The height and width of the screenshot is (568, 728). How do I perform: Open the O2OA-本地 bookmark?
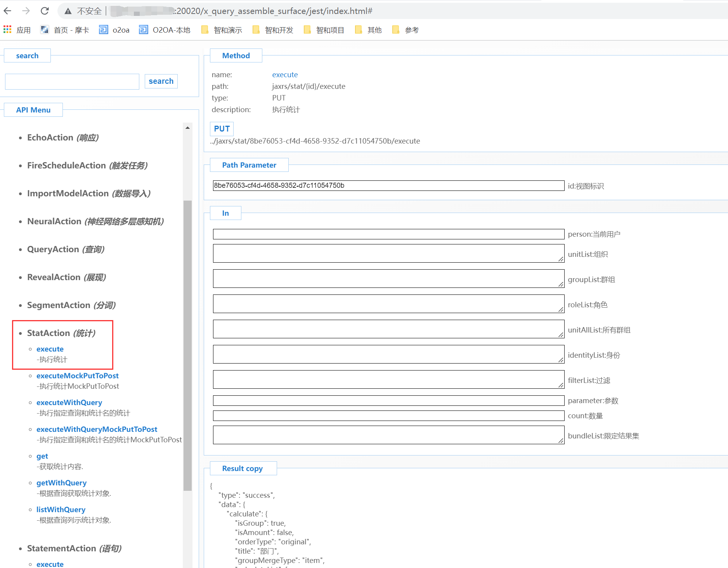pos(165,30)
